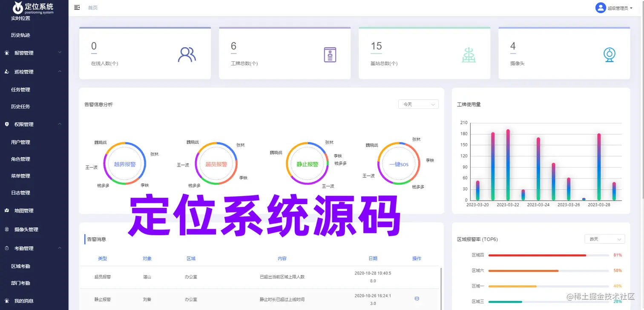
Task: Open 用户管理 from the sidebar menu
Action: [20, 142]
